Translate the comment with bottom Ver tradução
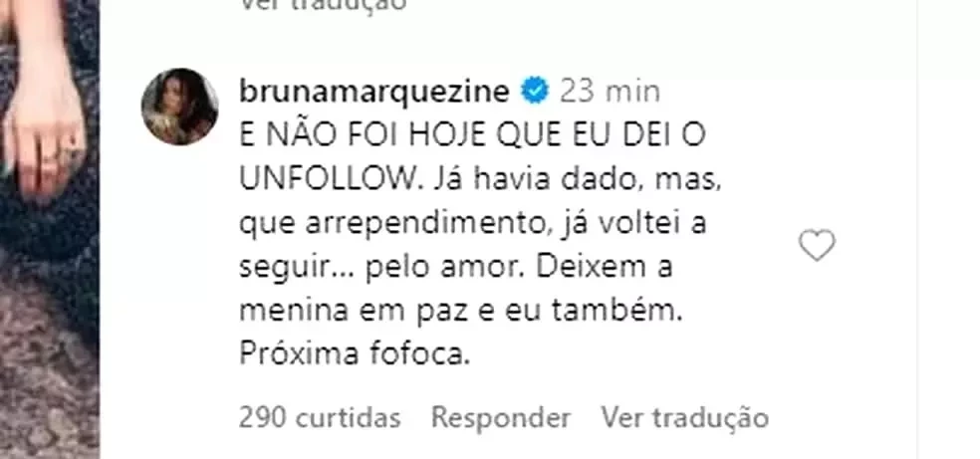Screen dimensions: 980x459 pyautogui.click(x=684, y=417)
